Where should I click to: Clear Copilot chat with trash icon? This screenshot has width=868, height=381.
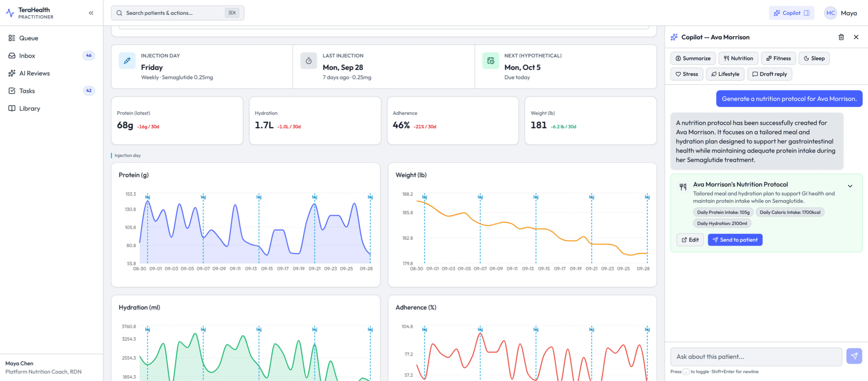click(841, 37)
